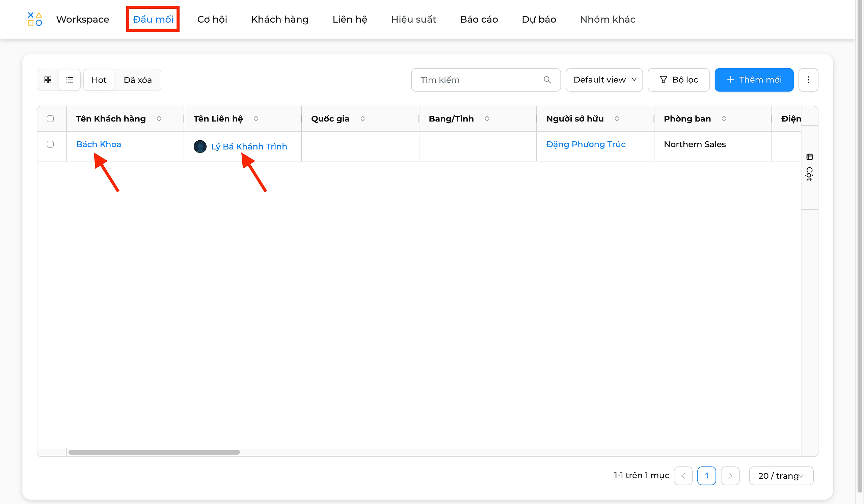This screenshot has width=864, height=504.
Task: Open the 20 / trang page size dropdown
Action: coord(781,476)
